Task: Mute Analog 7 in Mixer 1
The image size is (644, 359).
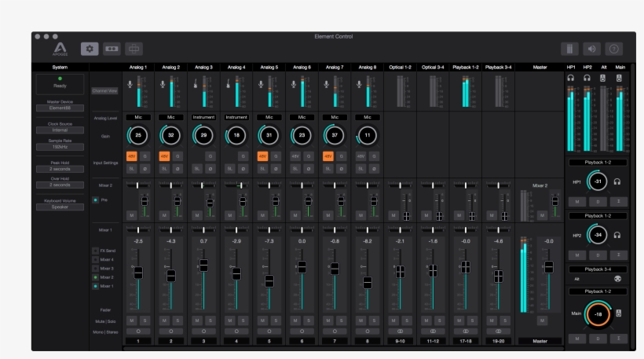Action: (328, 321)
